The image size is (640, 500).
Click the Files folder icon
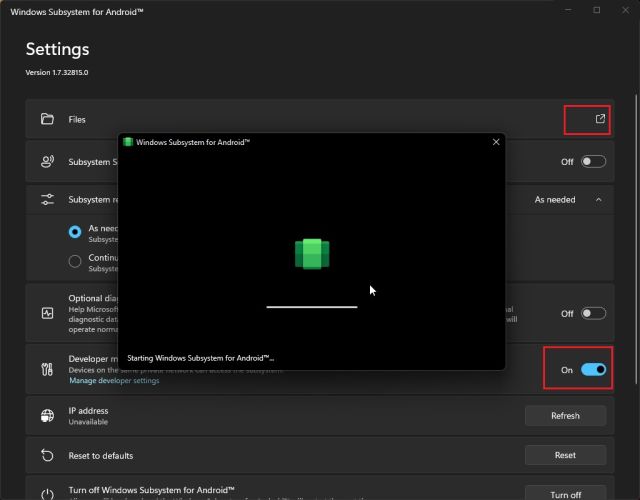pos(47,119)
